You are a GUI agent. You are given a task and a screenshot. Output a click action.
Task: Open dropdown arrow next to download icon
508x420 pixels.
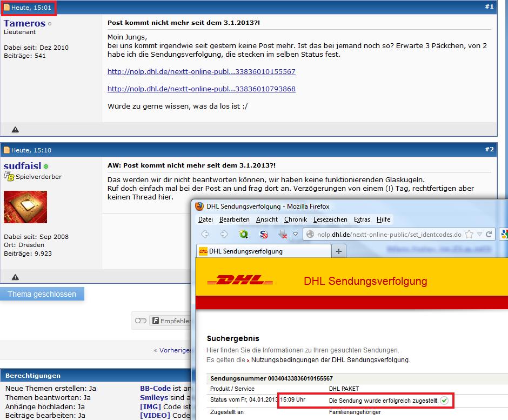pos(295,234)
